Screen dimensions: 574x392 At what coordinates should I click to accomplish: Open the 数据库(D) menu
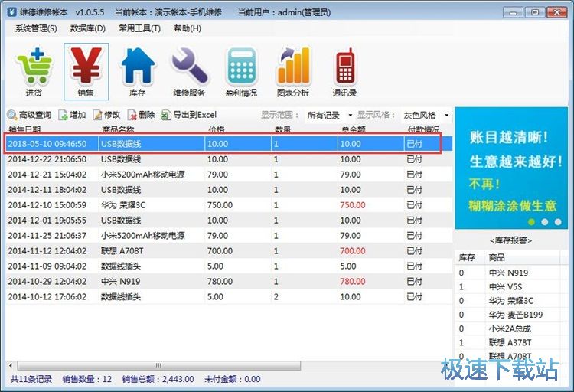pyautogui.click(x=88, y=28)
